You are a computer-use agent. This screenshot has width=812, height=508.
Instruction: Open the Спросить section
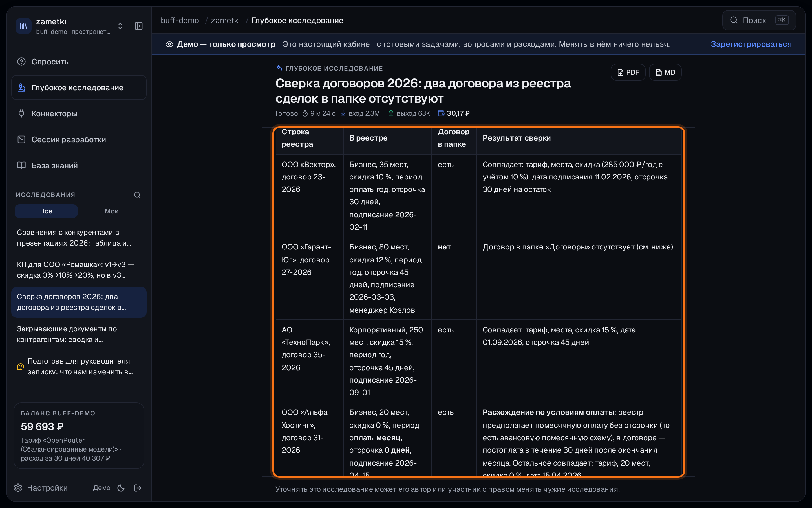79,62
